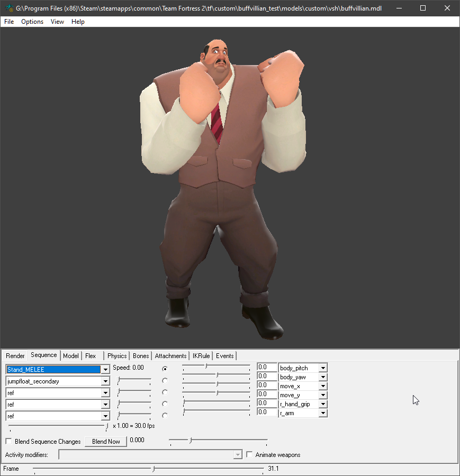Click the body_pitch value field
This screenshot has width=460, height=476.
[x=267, y=367]
